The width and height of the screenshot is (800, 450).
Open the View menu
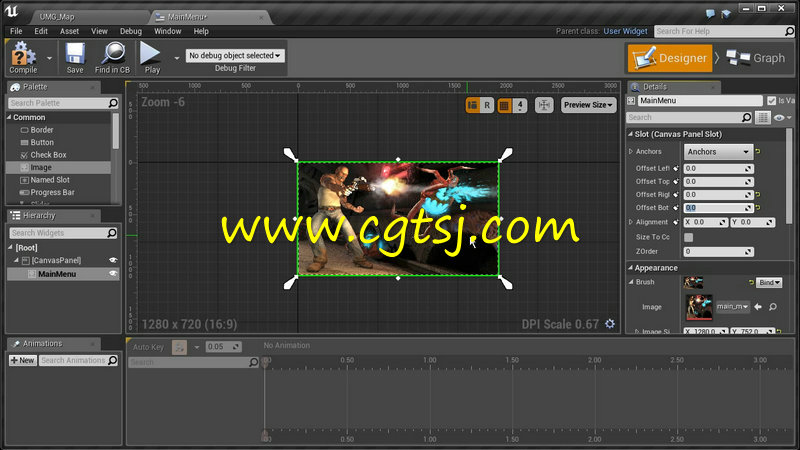click(x=99, y=31)
